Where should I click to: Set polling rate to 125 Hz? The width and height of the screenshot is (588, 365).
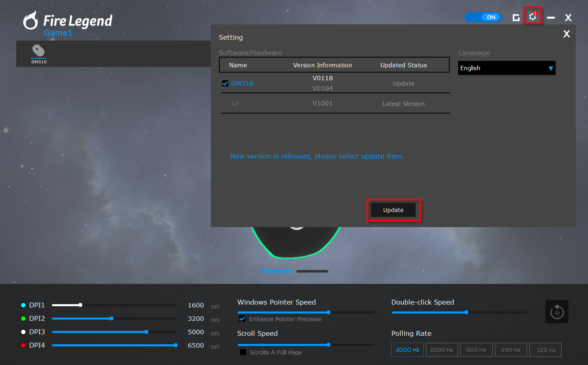(545, 350)
